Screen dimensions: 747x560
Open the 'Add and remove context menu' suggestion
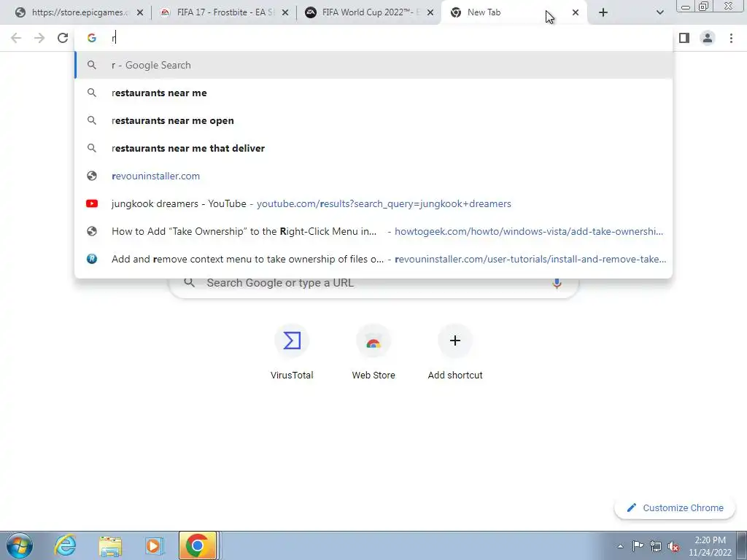point(373,259)
